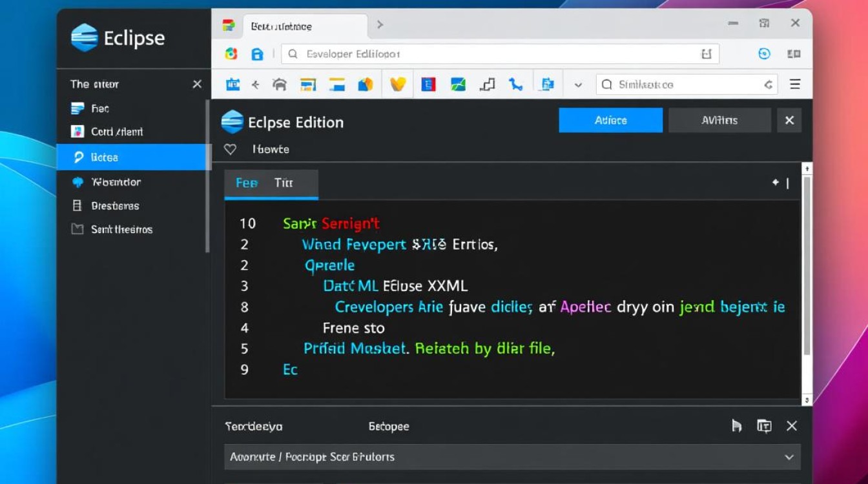This screenshot has width=868, height=484.
Task: Switch to the "Fee" editor tab
Action: click(247, 183)
